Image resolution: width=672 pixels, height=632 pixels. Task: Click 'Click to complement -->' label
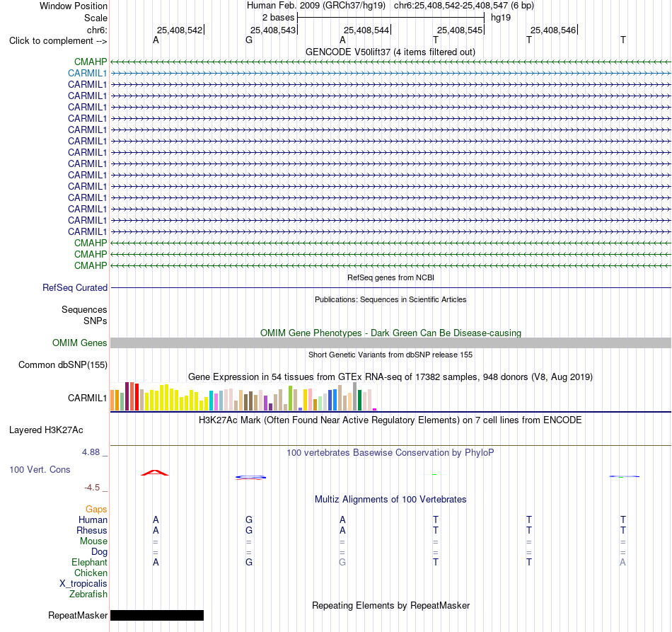(x=58, y=41)
